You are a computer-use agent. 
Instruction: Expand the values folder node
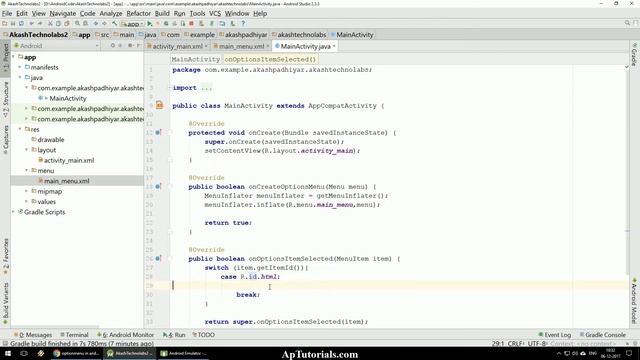[27, 201]
